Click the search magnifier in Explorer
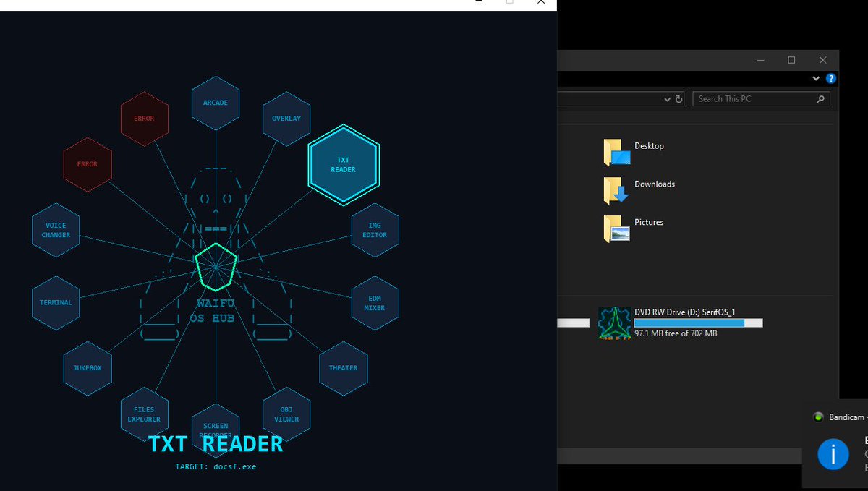Screen dimensions: 868x491 (820, 99)
